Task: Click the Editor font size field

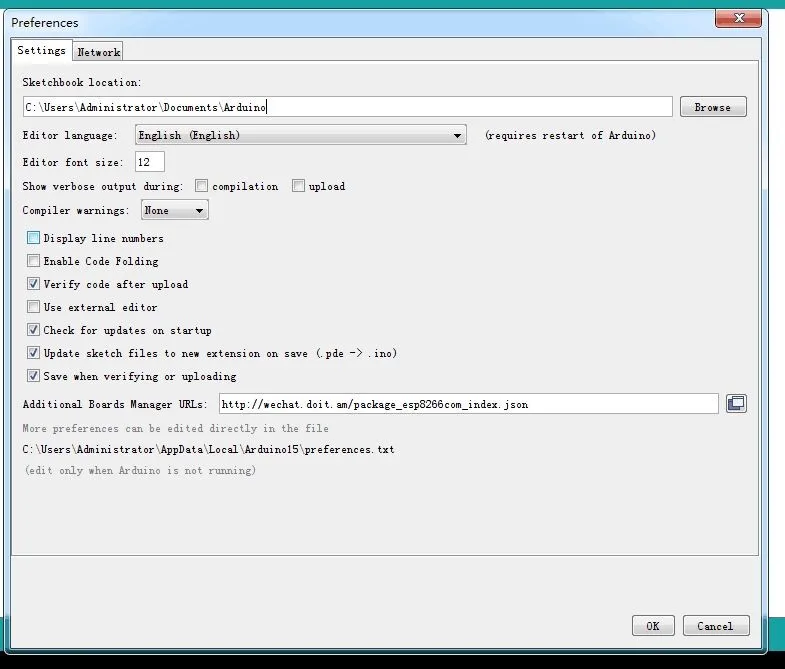Action: (150, 162)
